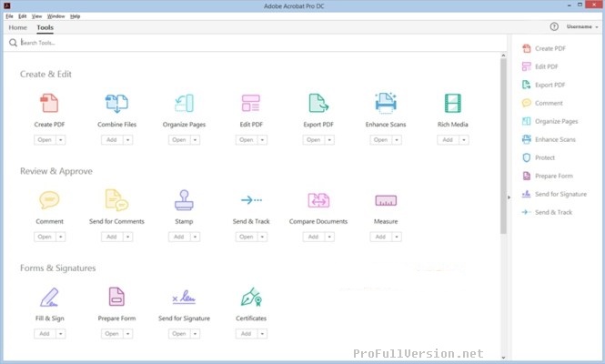This screenshot has width=605, height=364.
Task: Open the Fill & Sign pen icon
Action: pyautogui.click(x=49, y=297)
